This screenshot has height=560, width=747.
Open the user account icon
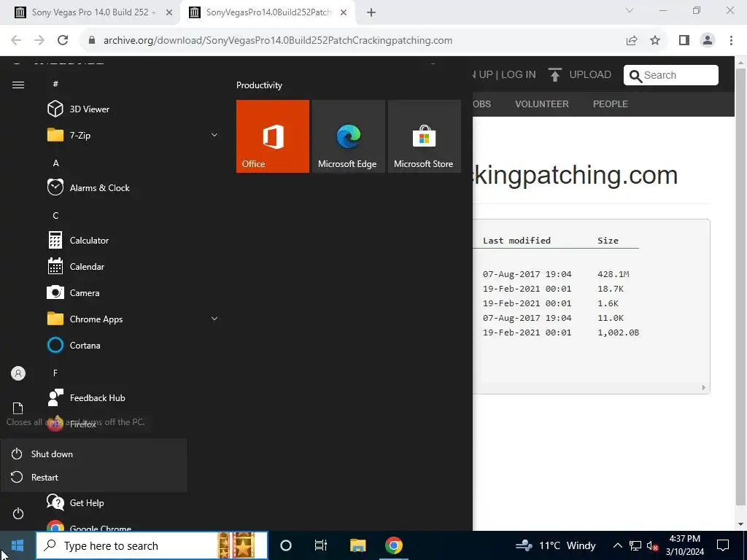pyautogui.click(x=18, y=373)
